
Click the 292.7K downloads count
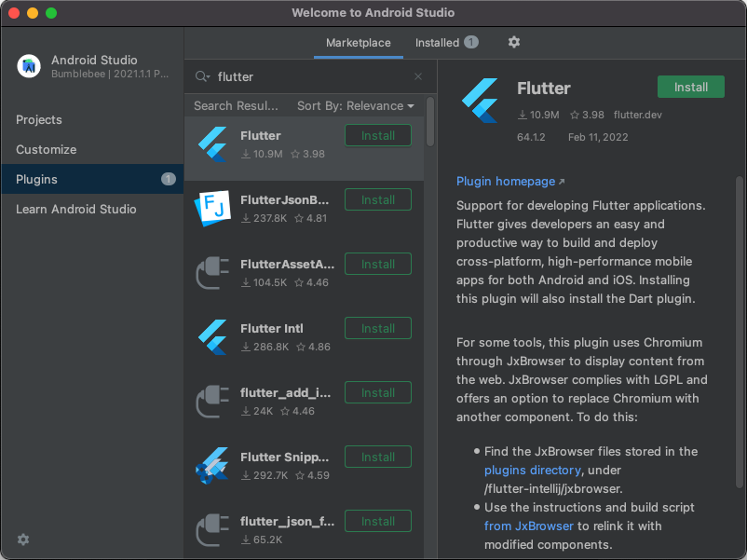[271, 475]
